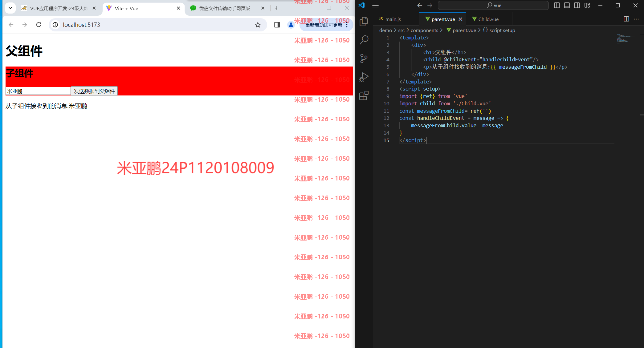Viewport: 644px width, 348px height.
Task: Close the VUE应用程序开发 browser tab
Action: point(94,8)
